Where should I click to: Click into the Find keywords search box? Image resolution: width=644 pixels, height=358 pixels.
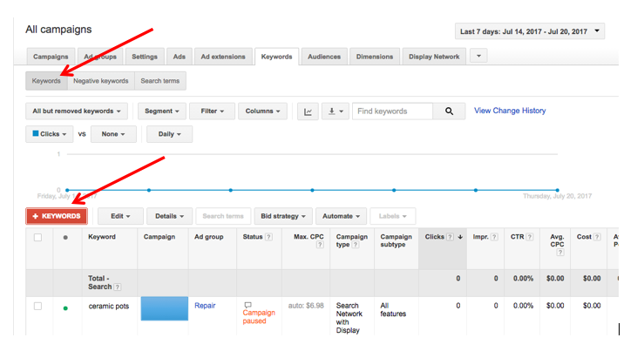click(x=392, y=111)
